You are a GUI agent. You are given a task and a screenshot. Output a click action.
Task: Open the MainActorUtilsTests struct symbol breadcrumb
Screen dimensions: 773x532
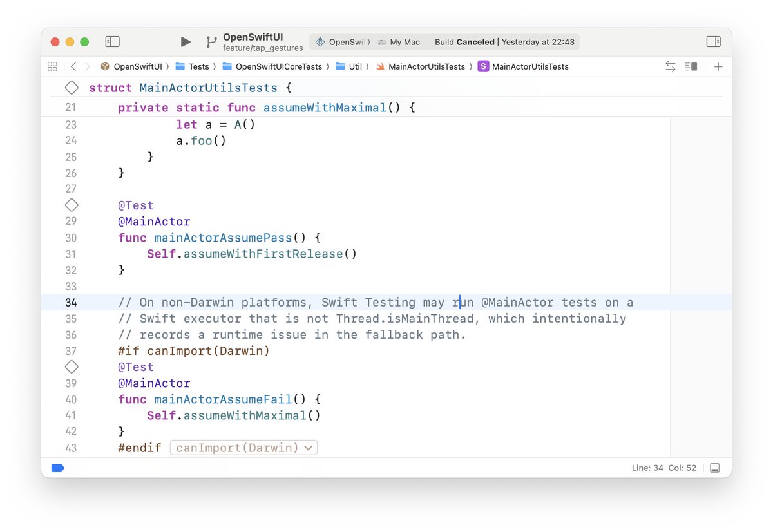[x=523, y=66]
